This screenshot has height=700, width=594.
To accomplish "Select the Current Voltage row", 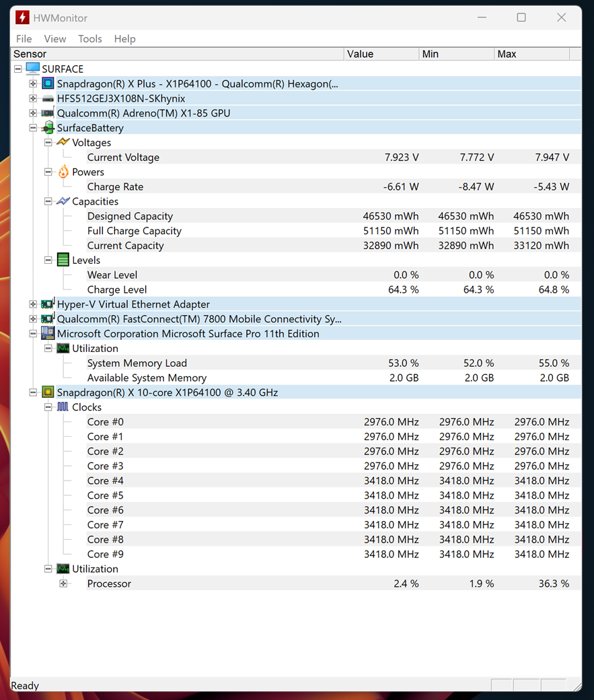I will pos(334,157).
